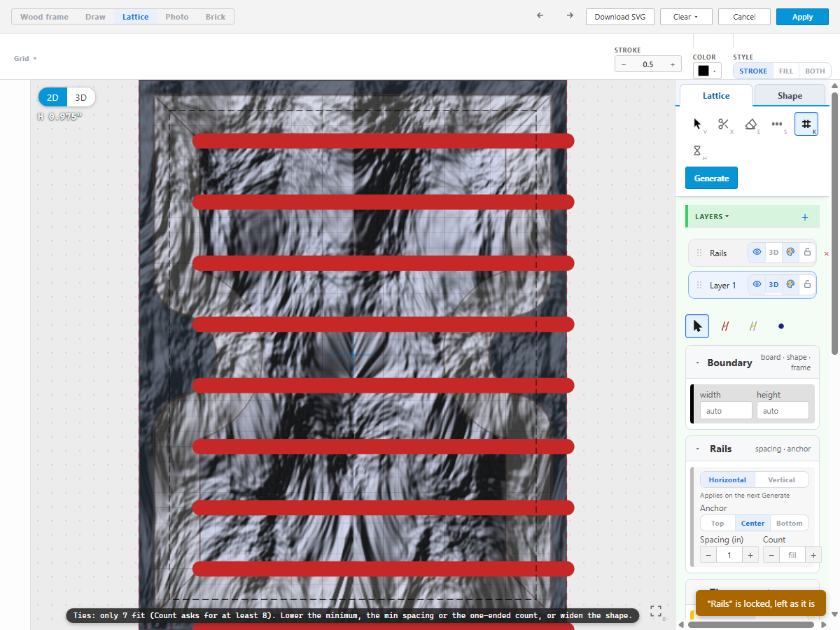
Task: Click the Generate button
Action: [x=711, y=178]
